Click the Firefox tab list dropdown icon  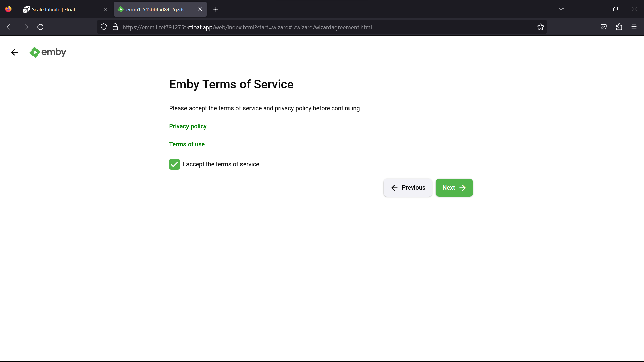coord(562,9)
